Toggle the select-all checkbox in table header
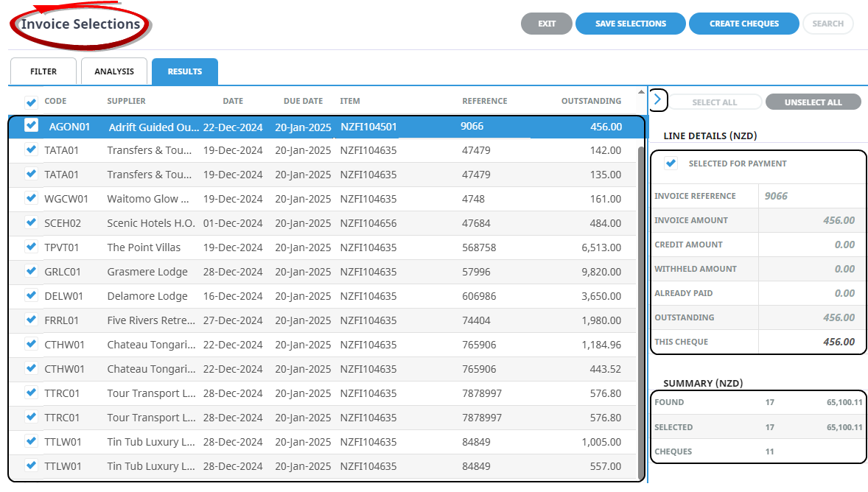868x492 pixels. click(32, 102)
